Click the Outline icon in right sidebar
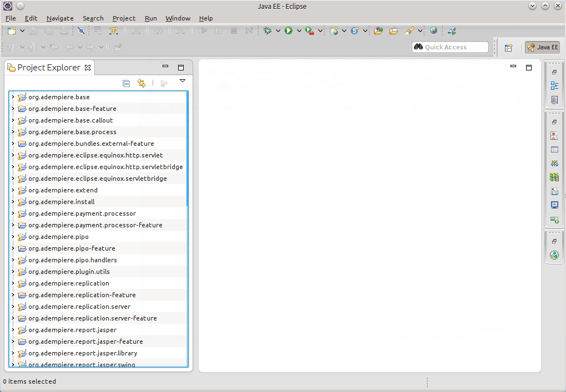Viewport: 566px width, 392px height. (x=554, y=86)
